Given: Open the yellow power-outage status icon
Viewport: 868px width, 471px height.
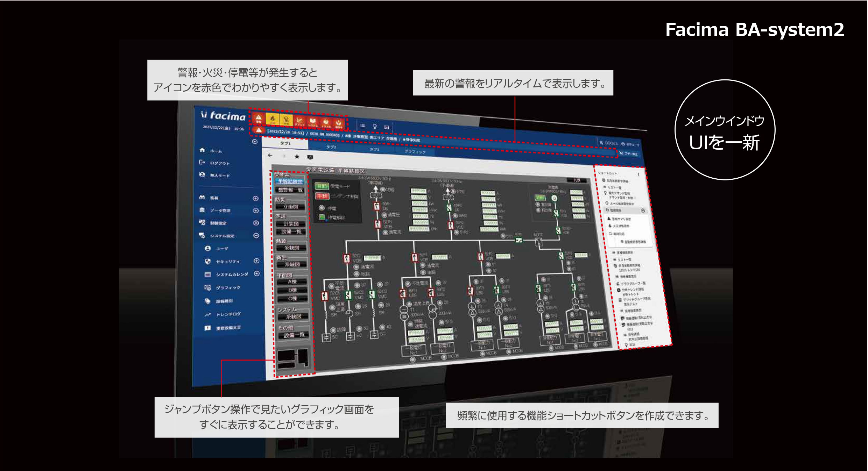Looking at the screenshot, I should (x=286, y=120).
